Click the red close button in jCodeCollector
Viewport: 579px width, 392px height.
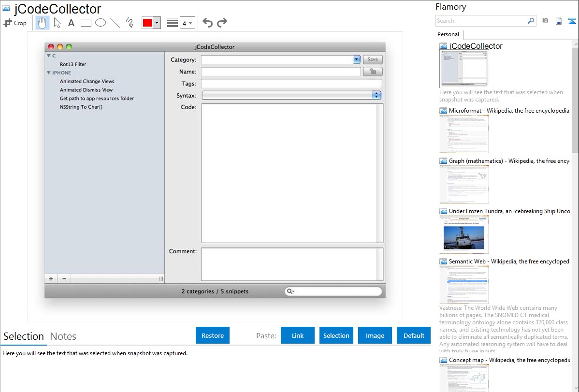click(x=51, y=46)
